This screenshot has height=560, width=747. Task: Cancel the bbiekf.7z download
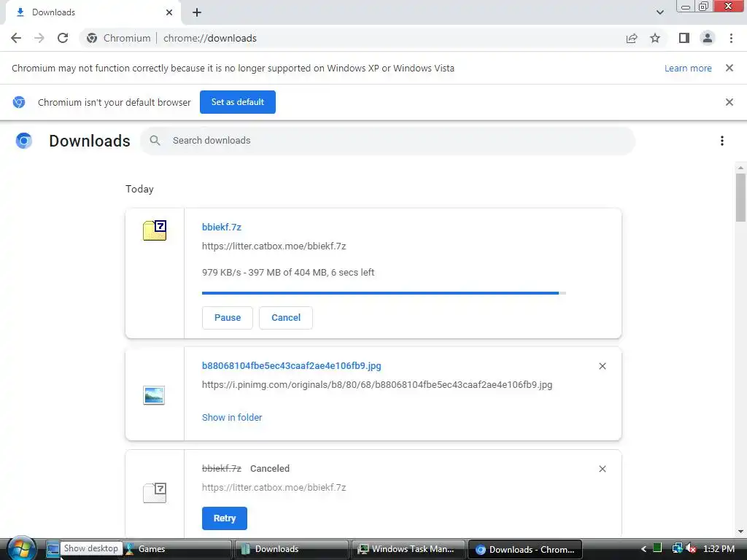pos(286,318)
